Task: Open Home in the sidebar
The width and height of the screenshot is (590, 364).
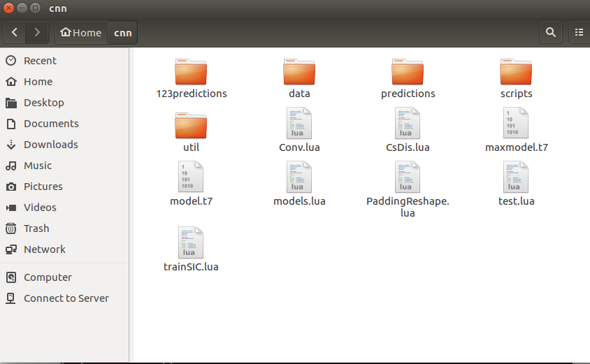Action: tap(64, 82)
